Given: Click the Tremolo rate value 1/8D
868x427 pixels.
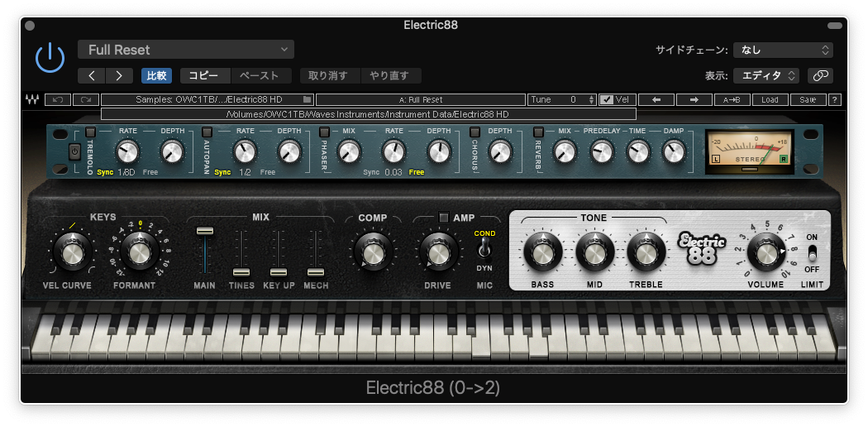Looking at the screenshot, I should 126,172.
